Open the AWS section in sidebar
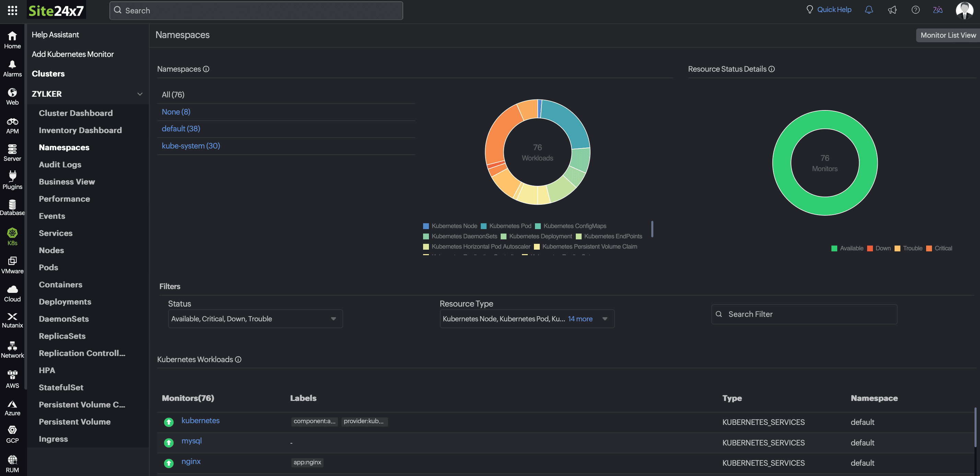The image size is (980, 476). 12,379
